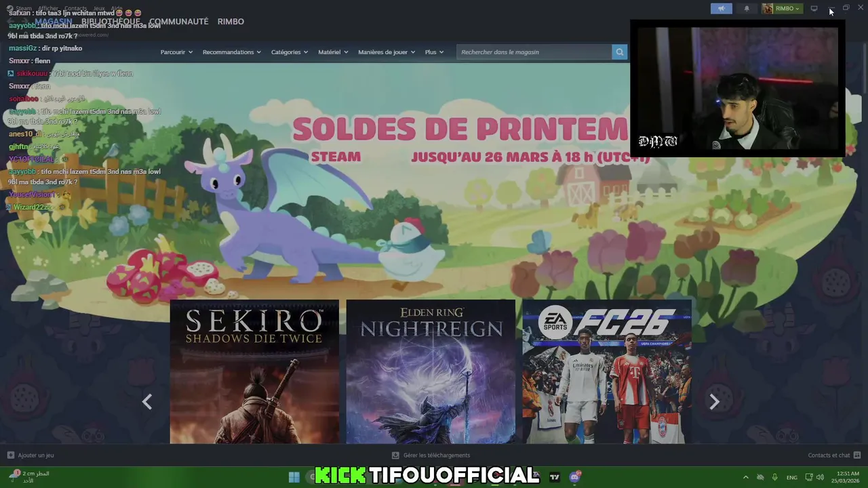The height and width of the screenshot is (488, 868).
Task: Click the Gérer les téléchargements download icon
Action: 395,455
